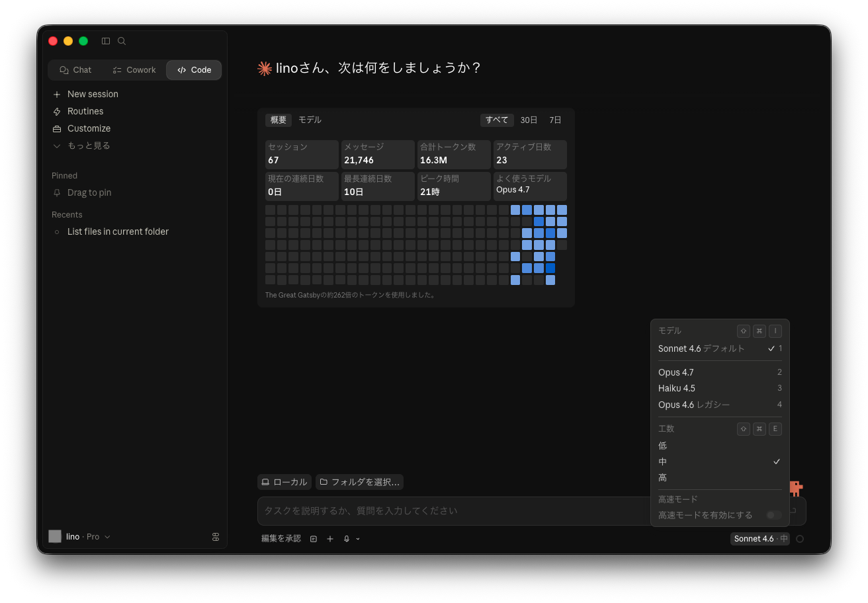Click the icon at the sidebar's bottom right

[216, 537]
